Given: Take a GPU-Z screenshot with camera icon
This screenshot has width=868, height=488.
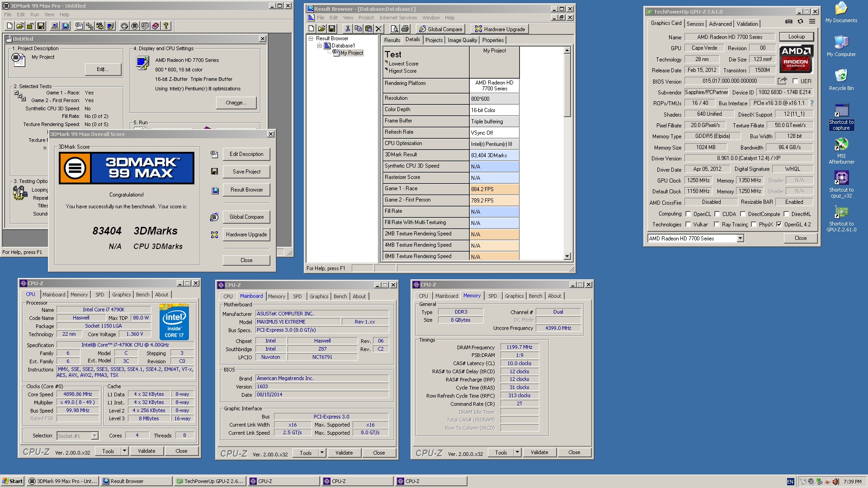Looking at the screenshot, I should tap(788, 22).
